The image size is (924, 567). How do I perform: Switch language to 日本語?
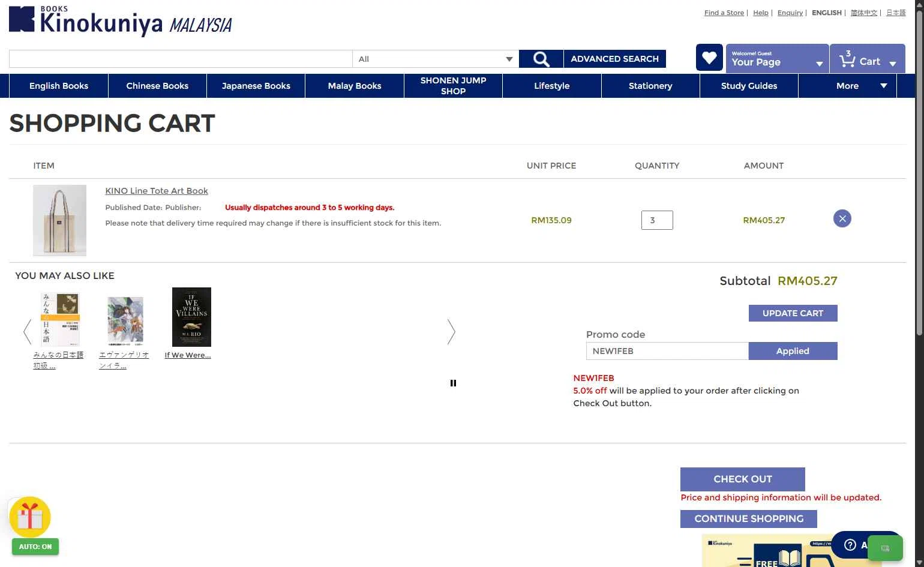[x=896, y=13]
